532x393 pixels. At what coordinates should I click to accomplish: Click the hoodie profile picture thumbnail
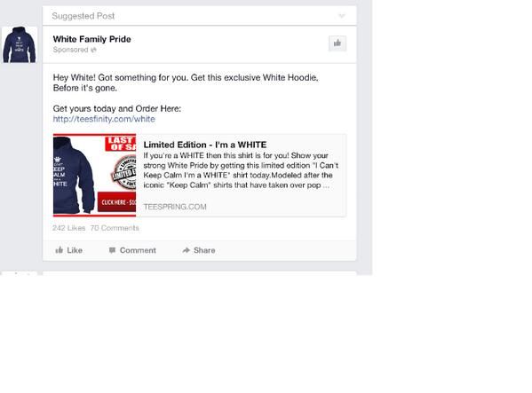click(x=20, y=44)
